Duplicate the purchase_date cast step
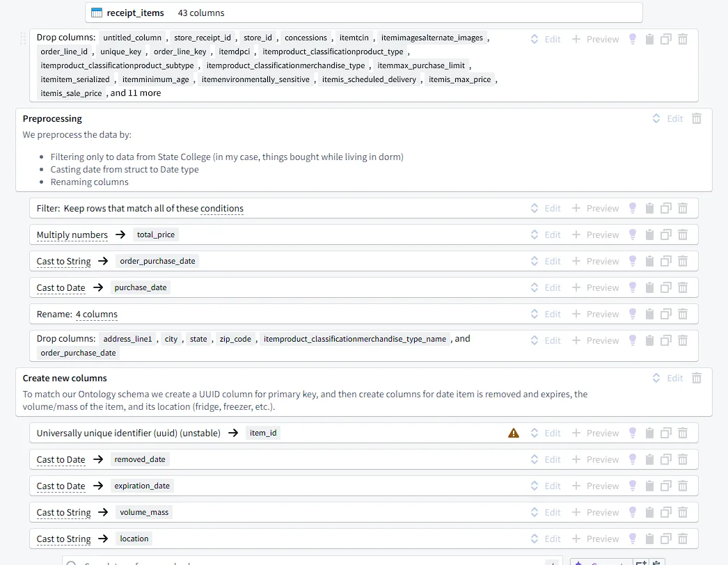 (x=666, y=287)
